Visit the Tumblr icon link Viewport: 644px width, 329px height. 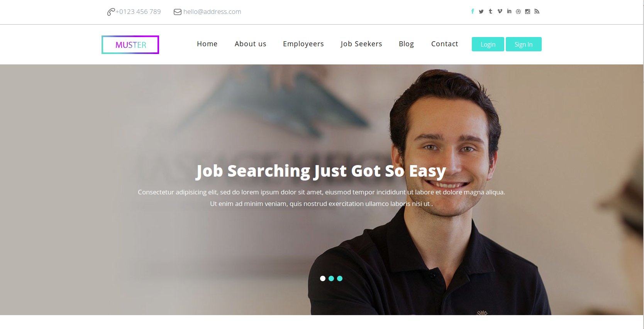(x=490, y=12)
